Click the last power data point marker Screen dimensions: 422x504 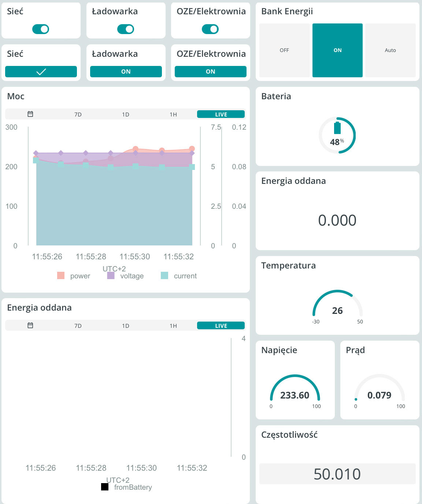tap(192, 149)
